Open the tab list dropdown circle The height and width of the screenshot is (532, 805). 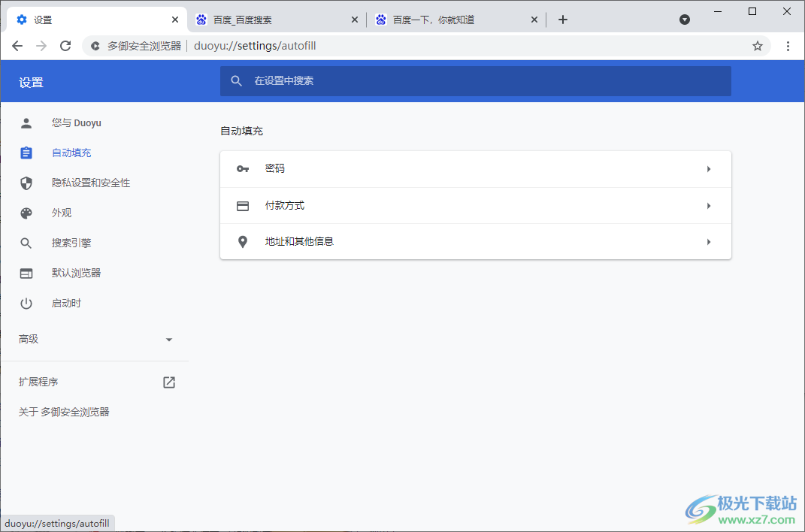[x=684, y=20]
